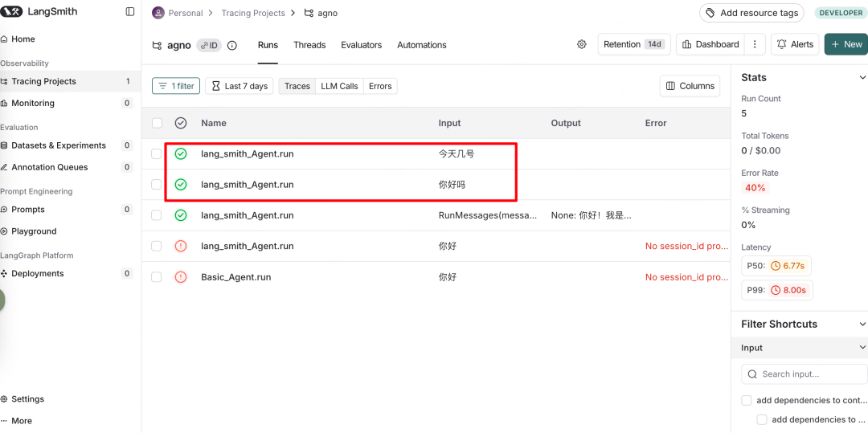
Task: Collapse the sidebar with the panel icon
Action: pos(130,11)
